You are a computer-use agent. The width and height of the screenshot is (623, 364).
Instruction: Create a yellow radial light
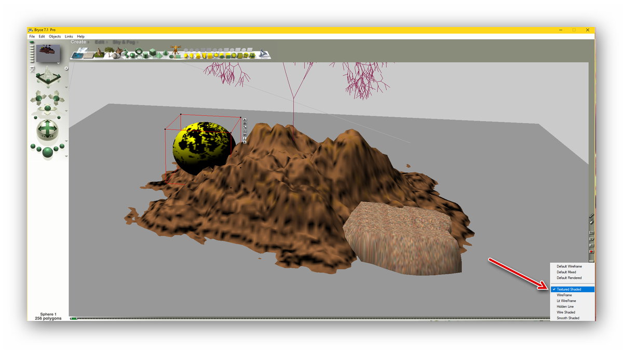pos(186,56)
